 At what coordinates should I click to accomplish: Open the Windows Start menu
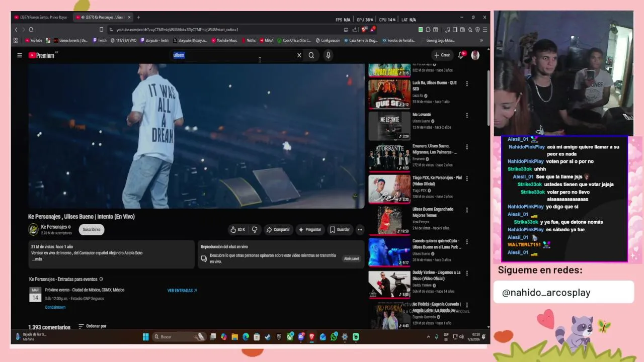[x=145, y=337]
